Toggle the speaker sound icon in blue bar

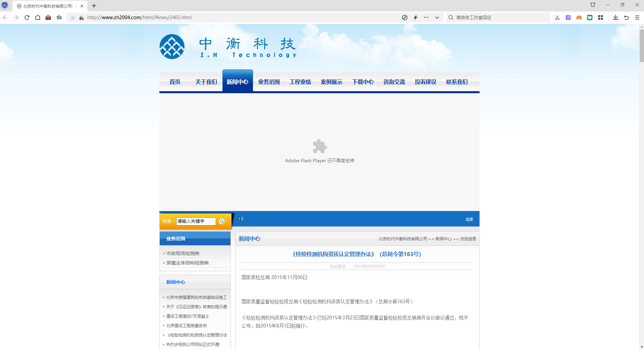(x=240, y=219)
